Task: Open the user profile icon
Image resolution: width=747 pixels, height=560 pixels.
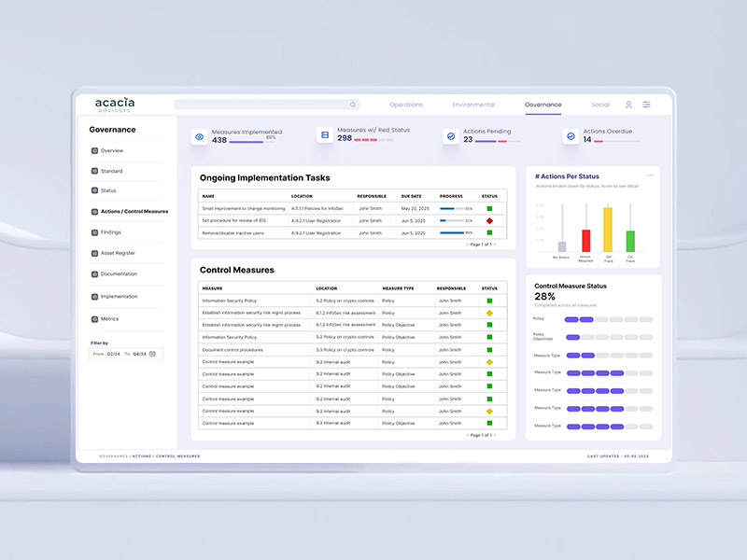Action: pyautogui.click(x=628, y=105)
